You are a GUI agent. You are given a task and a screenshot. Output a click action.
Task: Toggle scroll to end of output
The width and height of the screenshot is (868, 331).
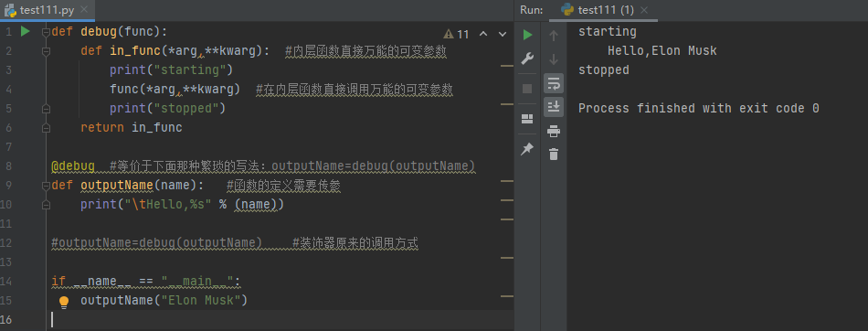(554, 107)
